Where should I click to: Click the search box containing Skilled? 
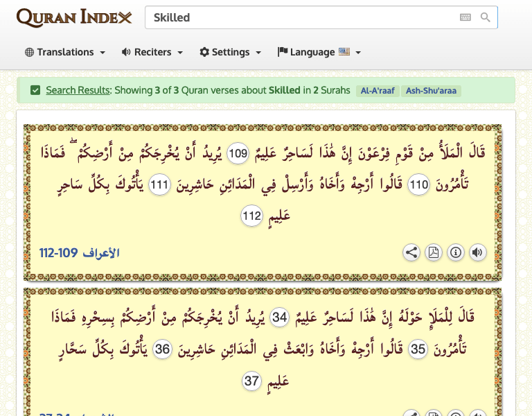coord(321,17)
